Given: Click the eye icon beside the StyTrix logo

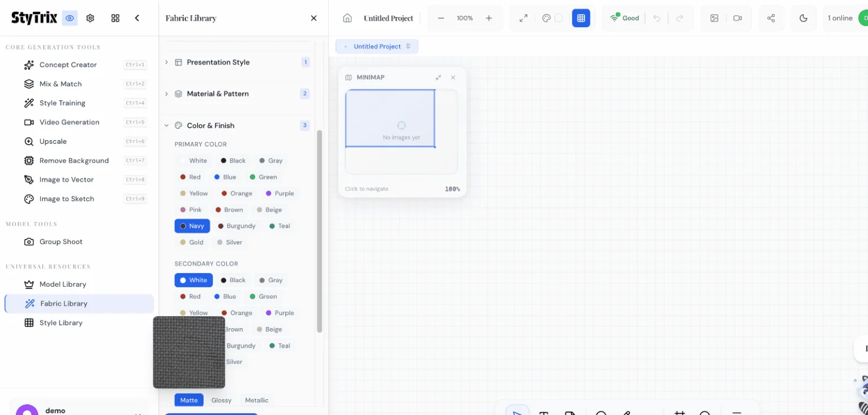Looking at the screenshot, I should (70, 18).
